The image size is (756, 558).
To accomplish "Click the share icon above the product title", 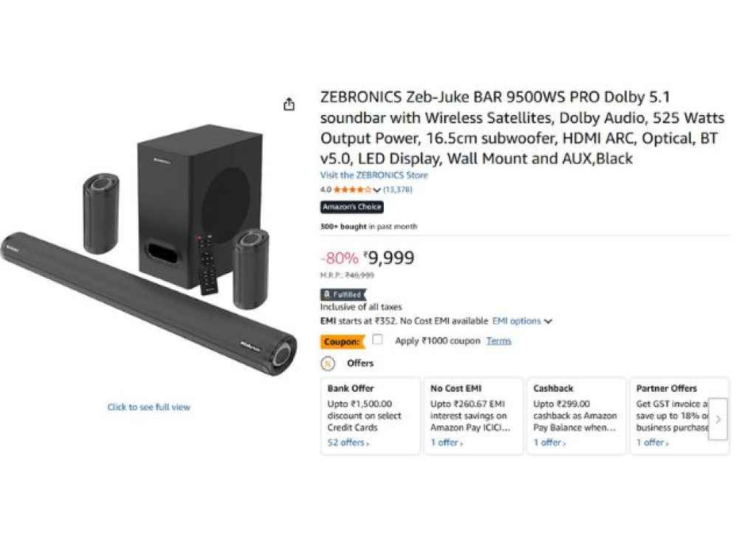I will (x=288, y=103).
